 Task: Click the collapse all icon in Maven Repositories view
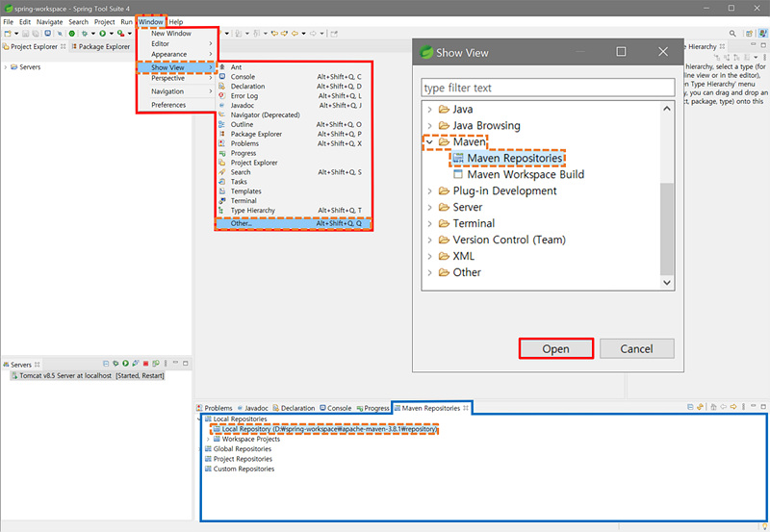690,407
